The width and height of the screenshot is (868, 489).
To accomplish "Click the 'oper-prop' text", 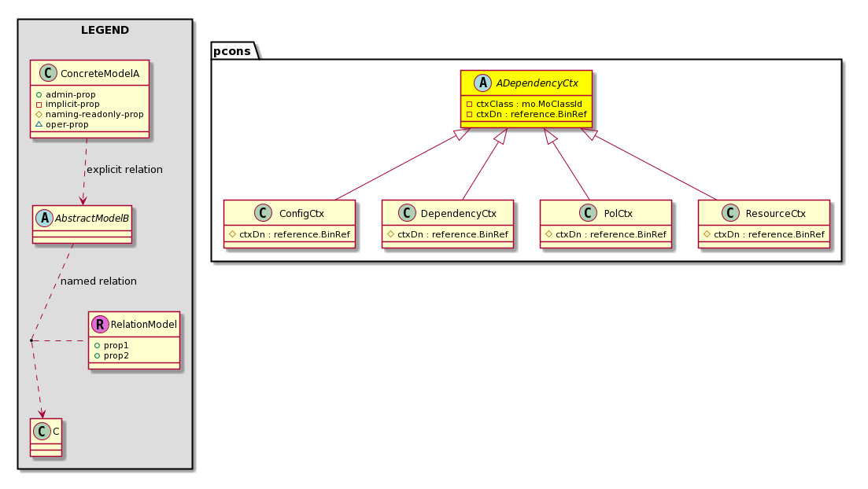I will pos(67,124).
